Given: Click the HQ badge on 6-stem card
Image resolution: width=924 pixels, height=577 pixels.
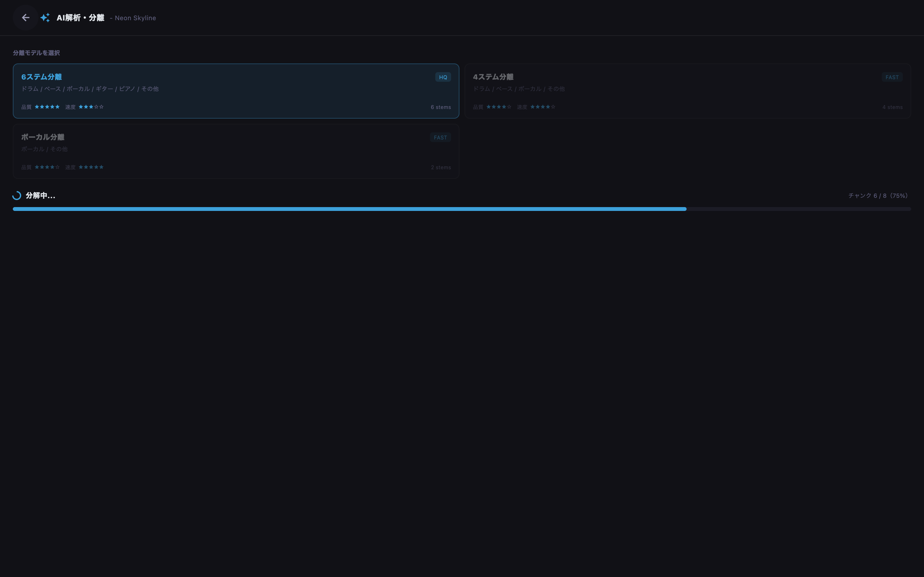Looking at the screenshot, I should pos(443,77).
